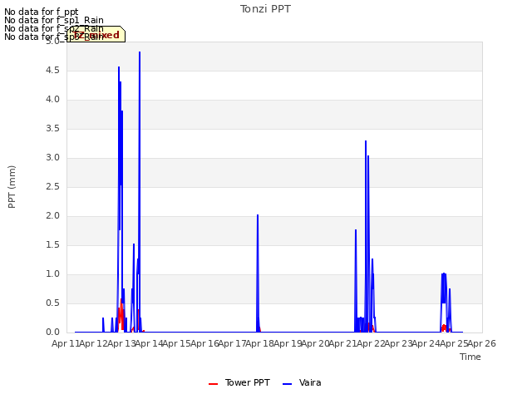
Task: Click the Vaira peak near Apr 18
Action: click(x=258, y=215)
